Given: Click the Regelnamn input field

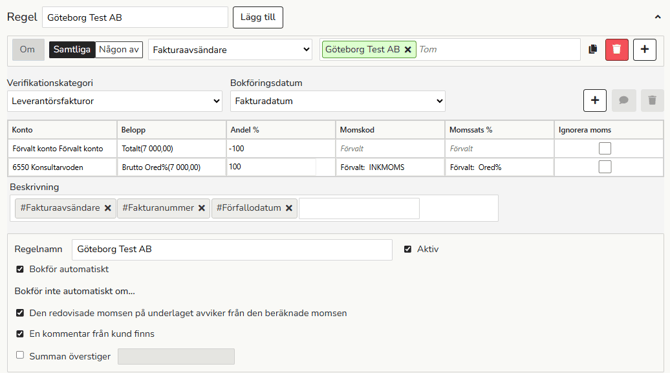Looking at the screenshot, I should tap(232, 250).
